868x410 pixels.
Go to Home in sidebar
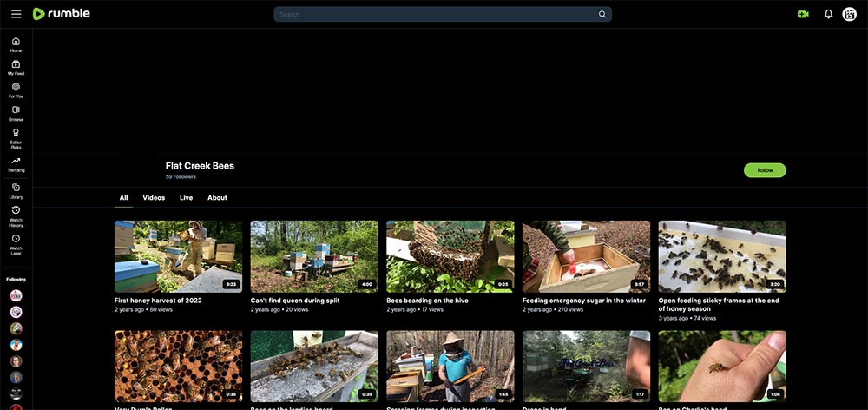coord(16,45)
